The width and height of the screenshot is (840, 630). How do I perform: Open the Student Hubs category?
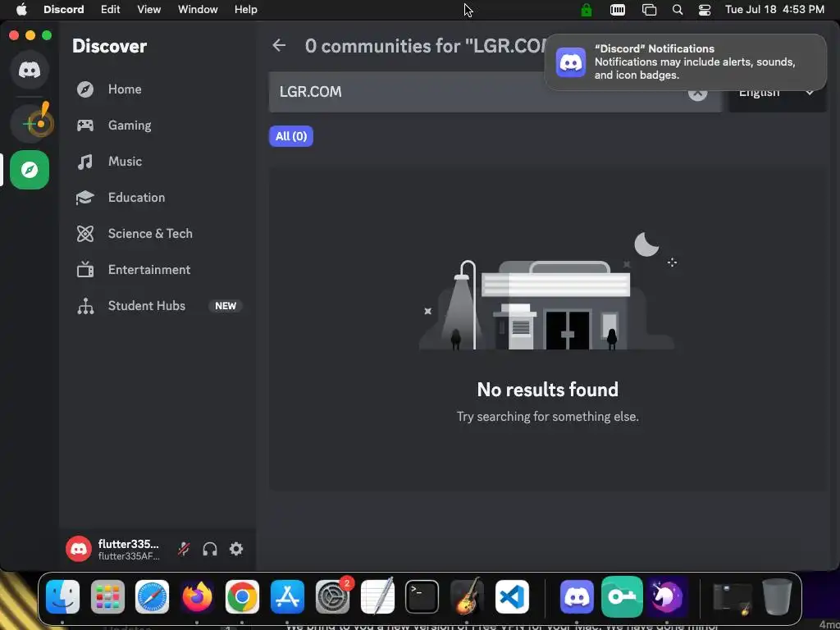point(157,306)
